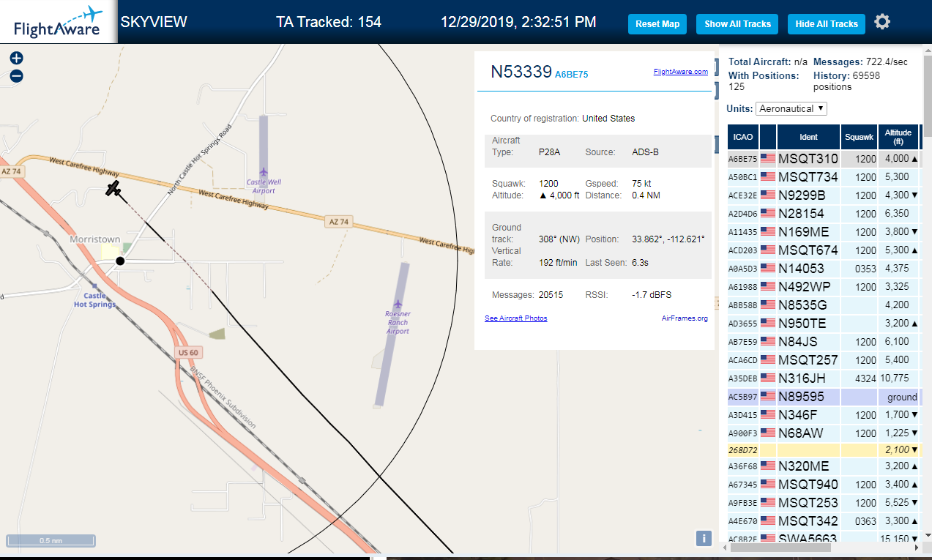The width and height of the screenshot is (932, 560).
Task: Click the flag icon in the MSQT310 row
Action: click(768, 158)
